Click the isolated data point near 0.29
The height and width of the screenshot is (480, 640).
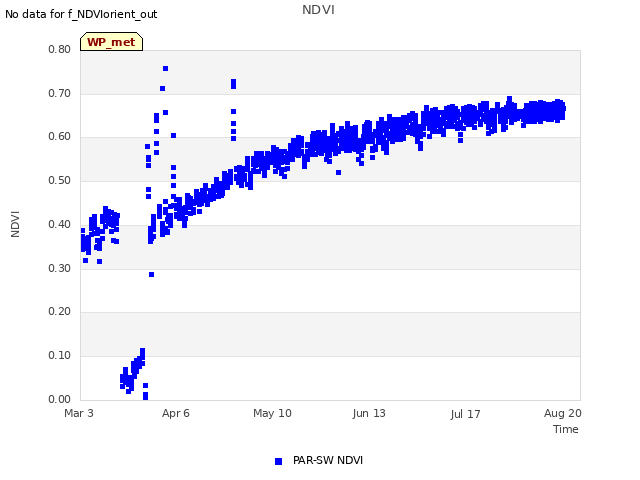point(151,275)
